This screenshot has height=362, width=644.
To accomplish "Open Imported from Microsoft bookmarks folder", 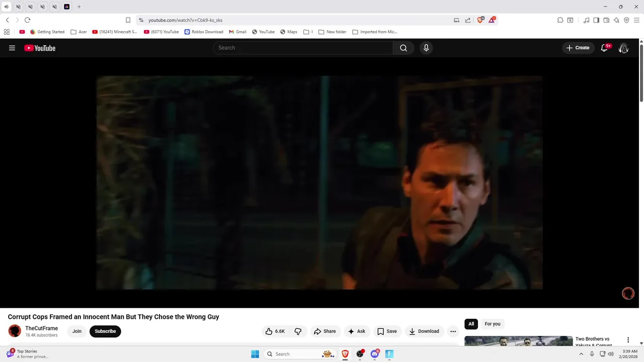I will pyautogui.click(x=375, y=32).
